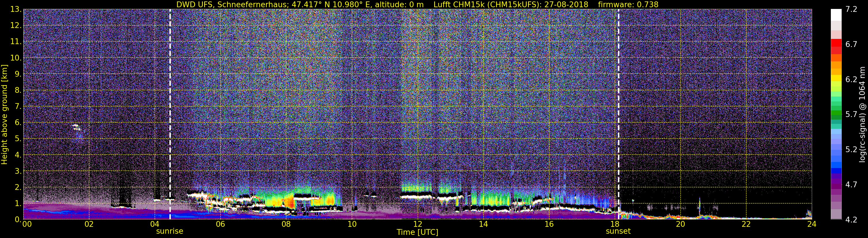868x238 pixels.
Task: Click the '6.7' colorbar tick label
Action: 851,44
